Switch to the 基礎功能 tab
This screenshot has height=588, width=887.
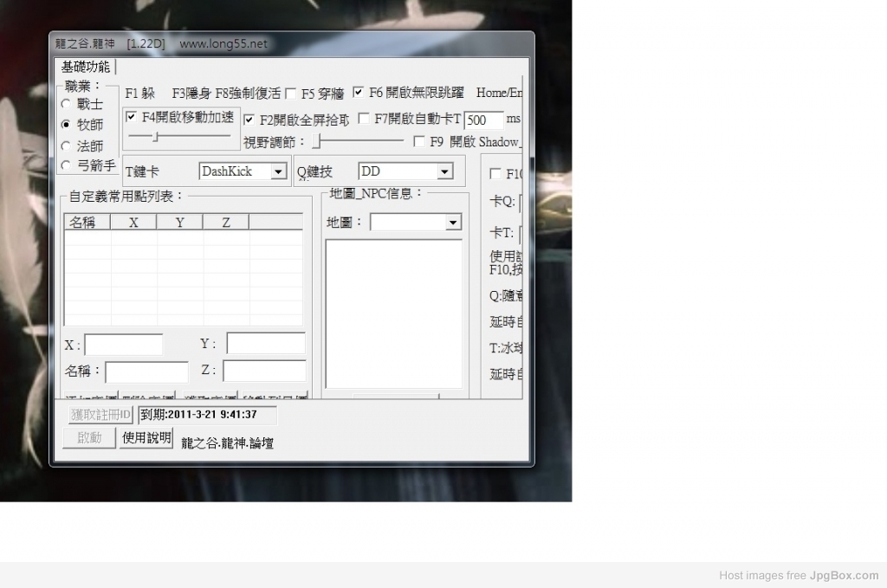(x=86, y=67)
